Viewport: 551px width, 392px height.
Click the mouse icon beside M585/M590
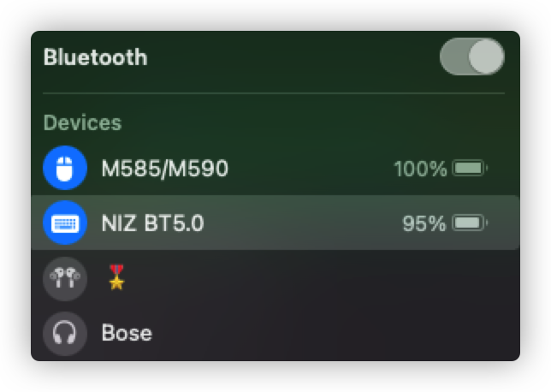[x=65, y=169]
